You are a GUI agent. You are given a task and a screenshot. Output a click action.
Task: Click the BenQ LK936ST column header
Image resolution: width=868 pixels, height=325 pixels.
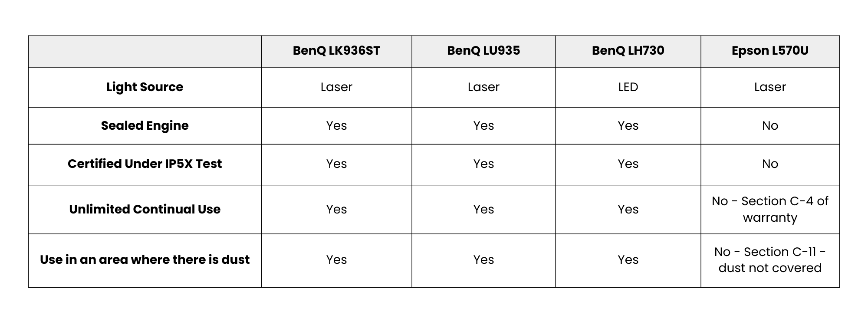point(336,51)
